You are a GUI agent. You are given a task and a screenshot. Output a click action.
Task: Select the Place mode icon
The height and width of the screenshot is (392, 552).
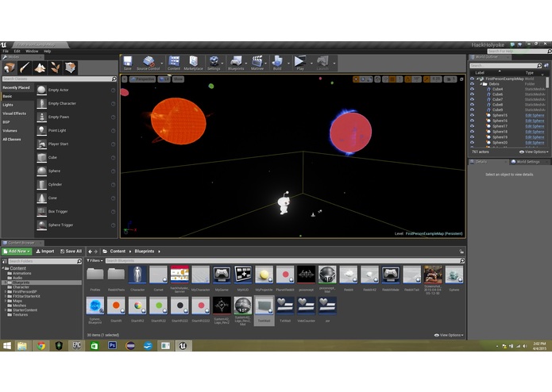click(10, 67)
